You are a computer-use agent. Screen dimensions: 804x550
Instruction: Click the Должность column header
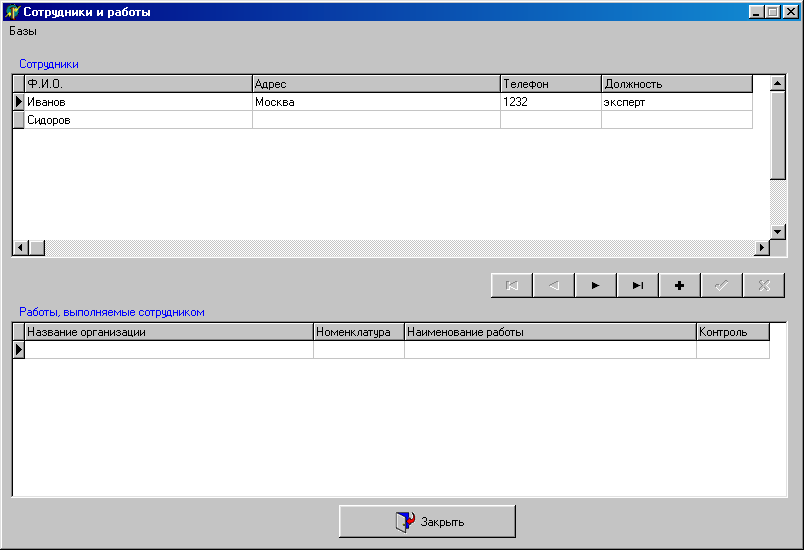click(677, 84)
